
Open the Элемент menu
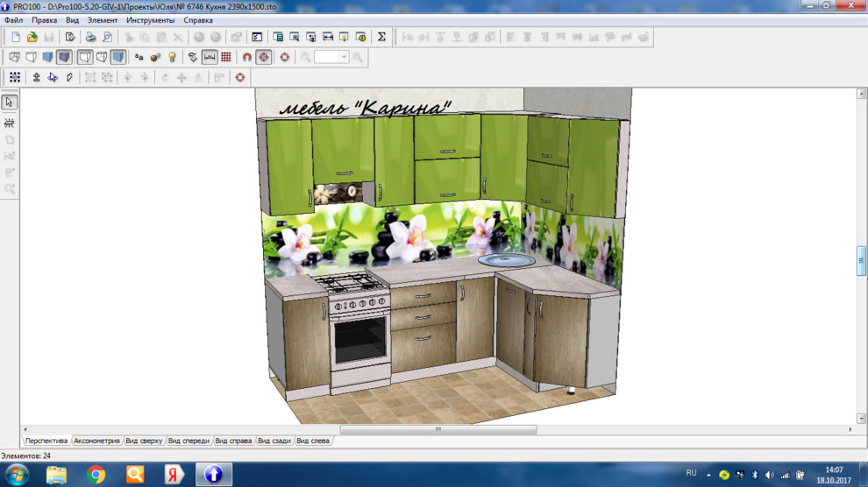[x=102, y=20]
